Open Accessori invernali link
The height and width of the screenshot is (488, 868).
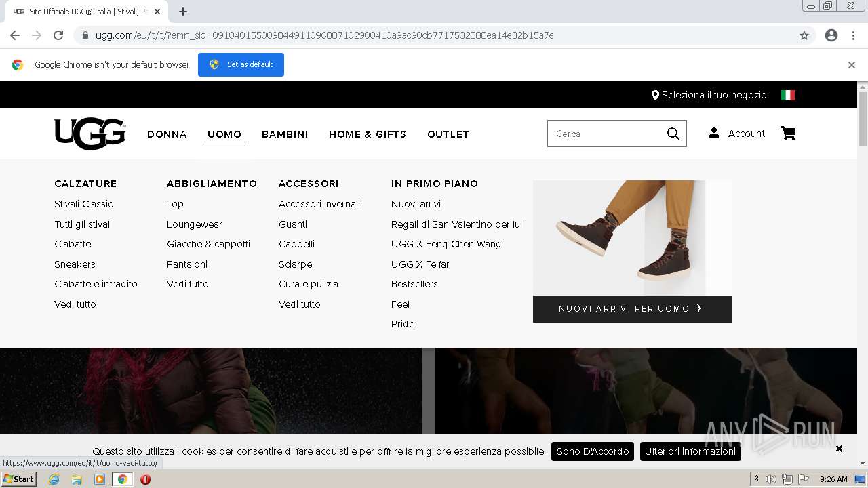(319, 204)
